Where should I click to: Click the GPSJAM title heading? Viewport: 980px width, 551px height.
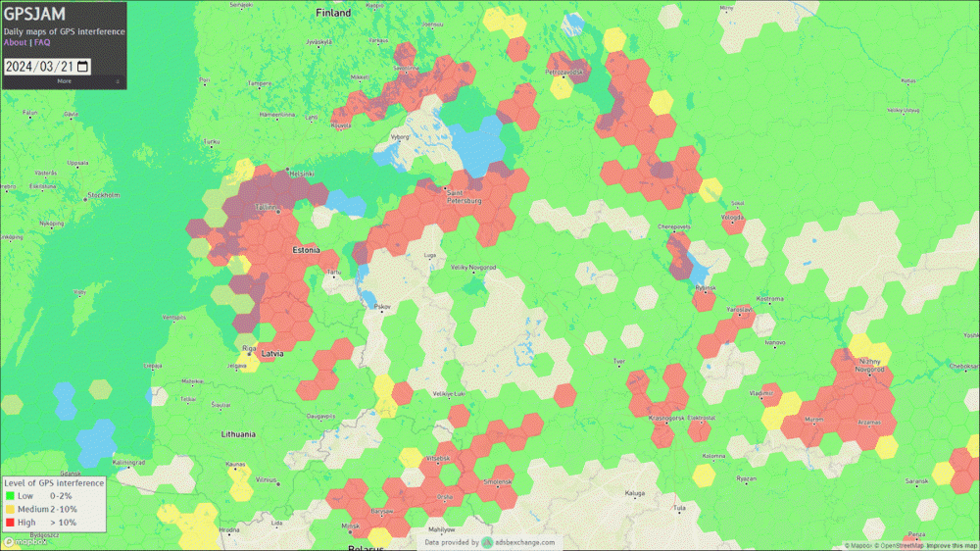pos(35,14)
